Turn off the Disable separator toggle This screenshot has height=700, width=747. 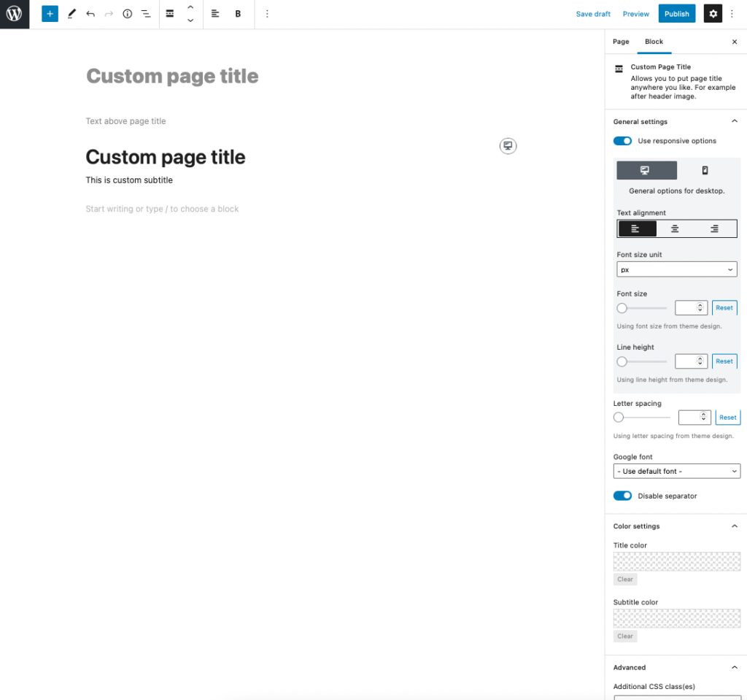click(622, 495)
